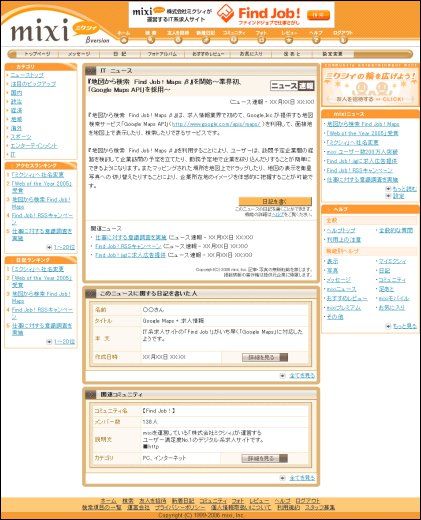
Task: Select スポーツ category
Action: pos(21,137)
